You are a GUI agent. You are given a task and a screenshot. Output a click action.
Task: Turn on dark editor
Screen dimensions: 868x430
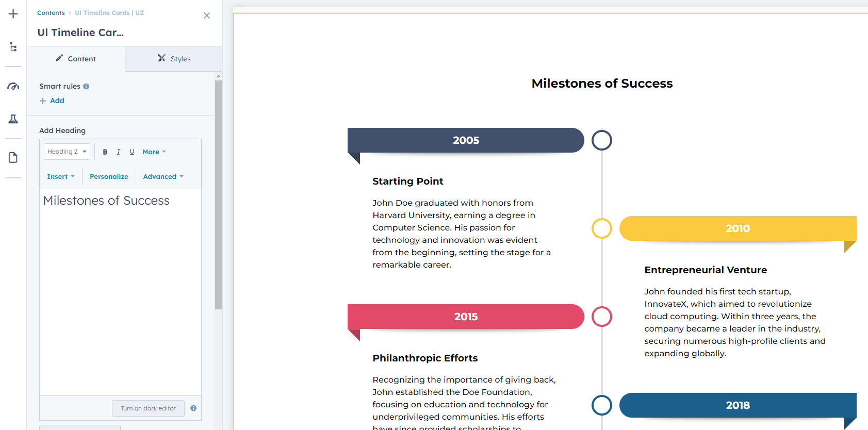pos(148,408)
